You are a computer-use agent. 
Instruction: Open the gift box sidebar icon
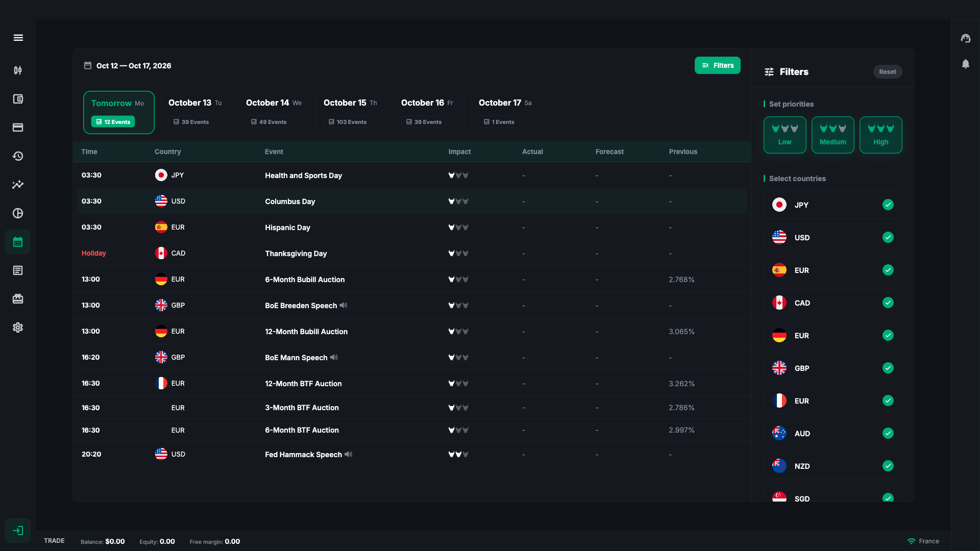point(18,299)
